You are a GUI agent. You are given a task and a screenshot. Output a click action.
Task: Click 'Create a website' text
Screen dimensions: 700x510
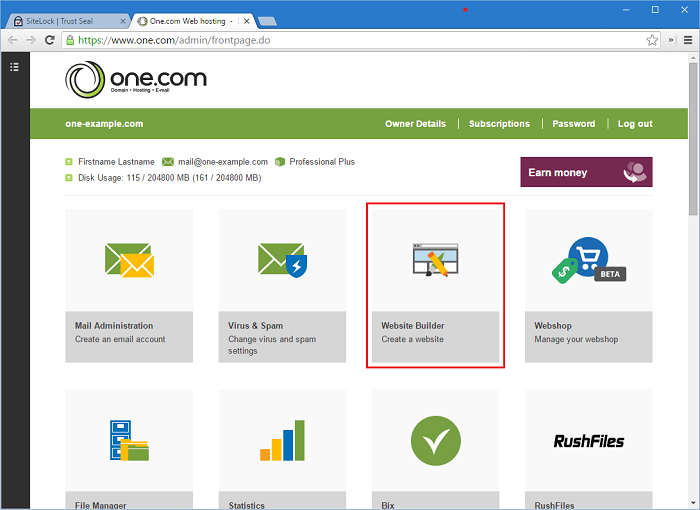point(412,339)
